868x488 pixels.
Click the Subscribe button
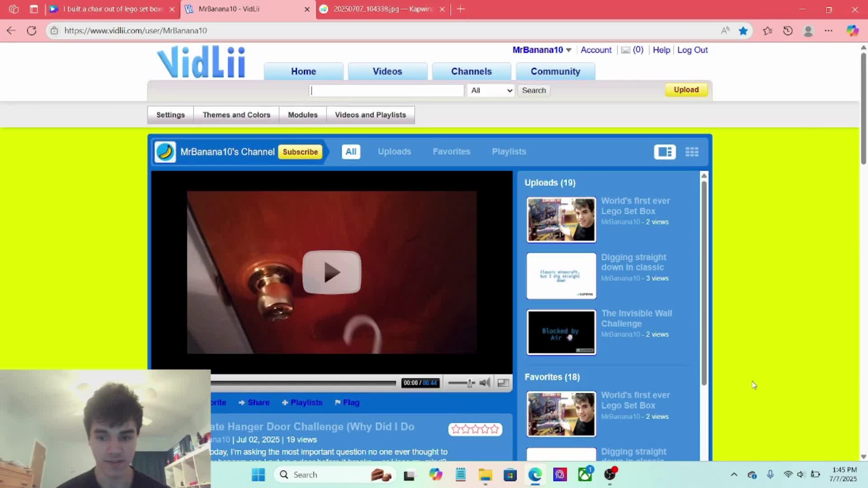click(300, 152)
